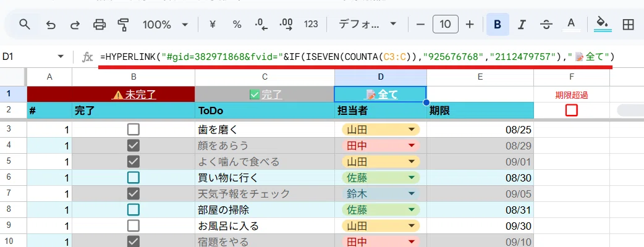The width and height of the screenshot is (644, 247).
Task: Check the お風呂に入る completion checkbox
Action: (x=133, y=225)
